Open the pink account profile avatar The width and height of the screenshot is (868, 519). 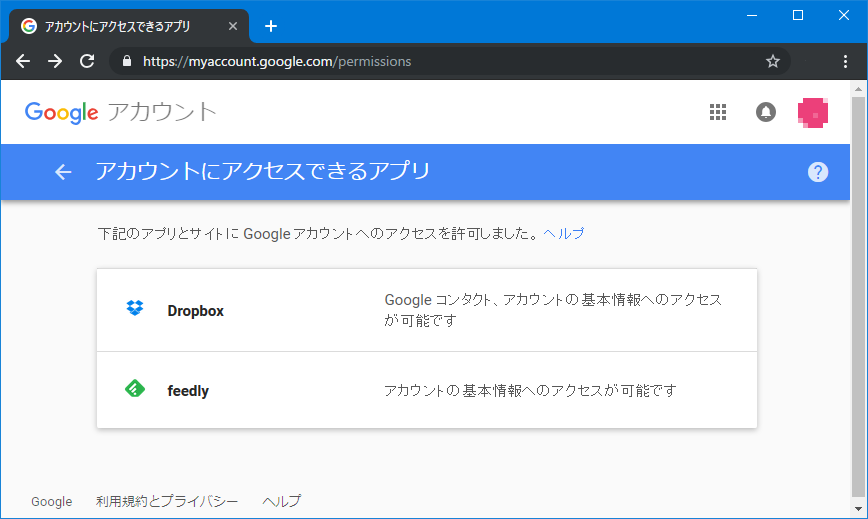tap(813, 112)
